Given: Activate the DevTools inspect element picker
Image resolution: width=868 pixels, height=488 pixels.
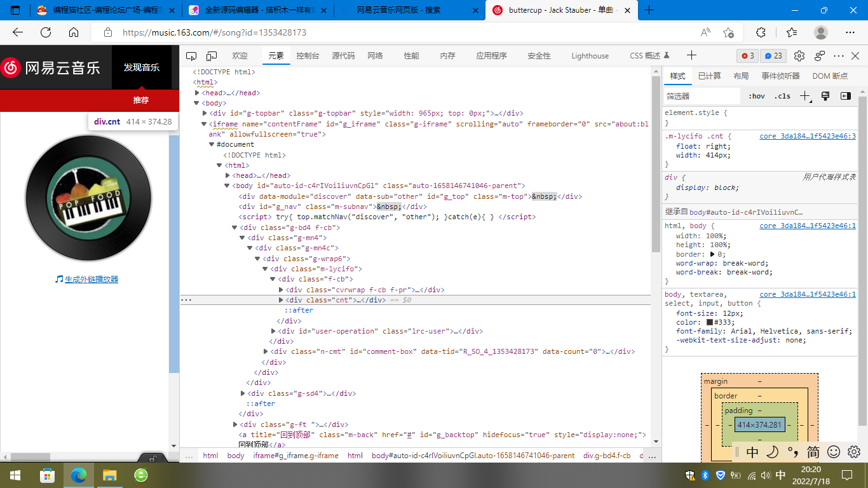Looking at the screenshot, I should coord(191,56).
